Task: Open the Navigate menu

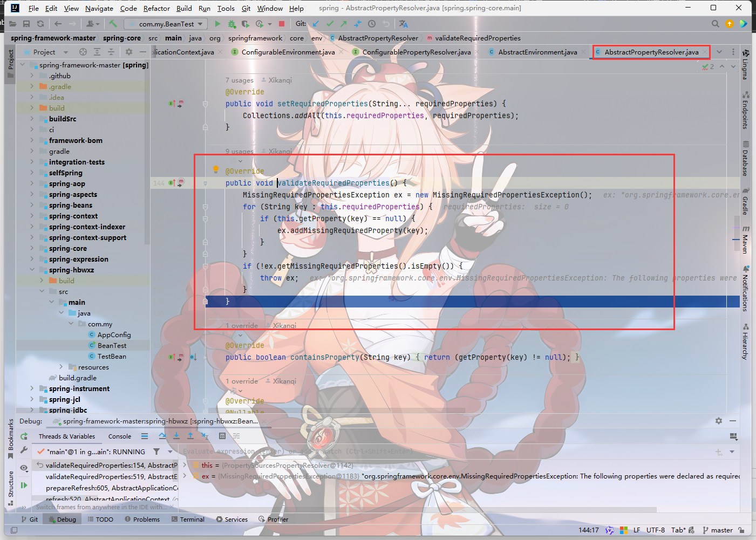Action: tap(99, 8)
